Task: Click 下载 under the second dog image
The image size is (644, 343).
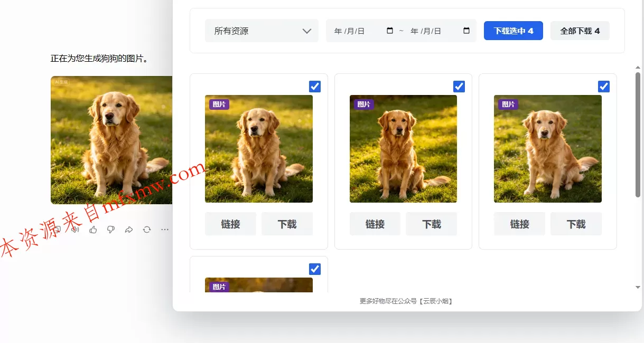Action: (x=432, y=224)
